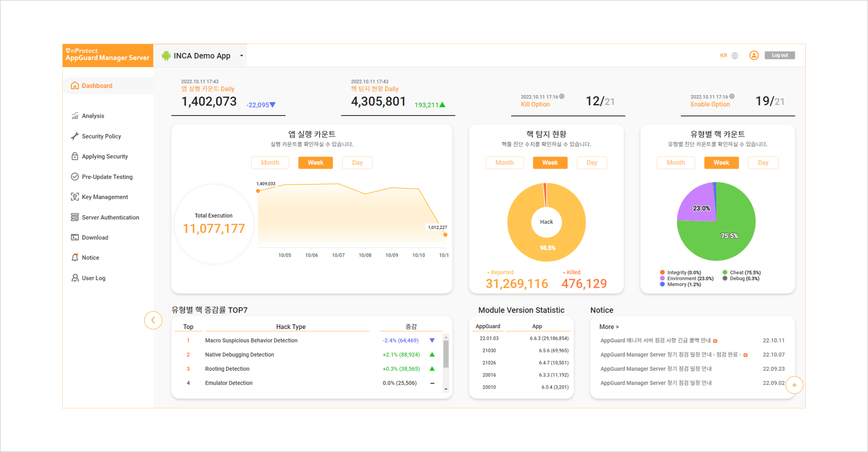The width and height of the screenshot is (868, 452).
Task: Click the green Cheat legend swatch
Action: point(725,272)
